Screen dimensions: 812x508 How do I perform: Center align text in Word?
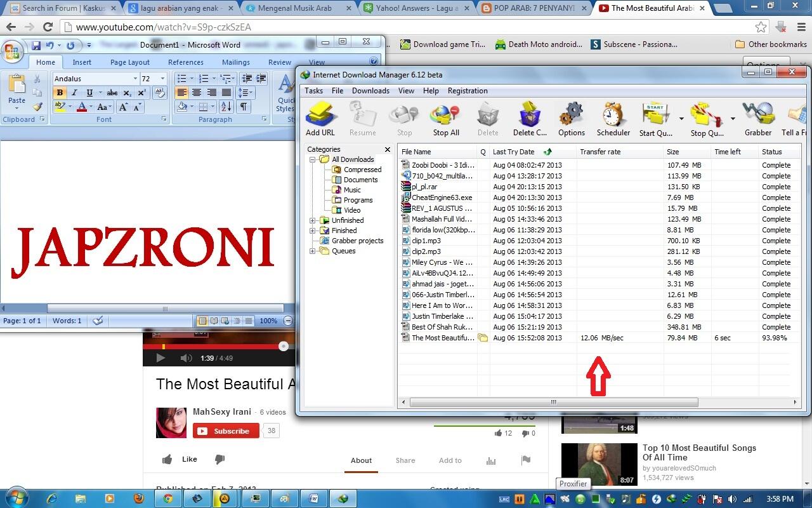point(197,93)
